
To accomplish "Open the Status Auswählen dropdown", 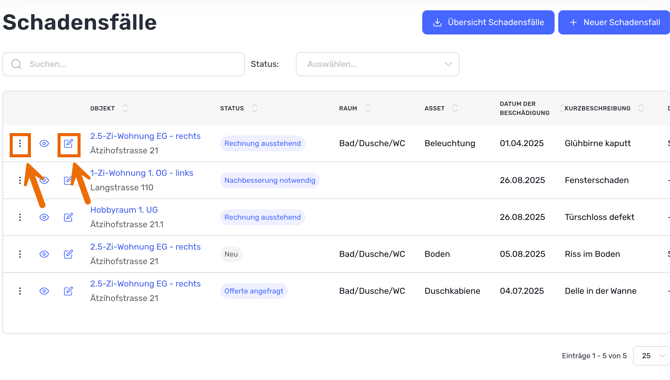I will click(378, 64).
